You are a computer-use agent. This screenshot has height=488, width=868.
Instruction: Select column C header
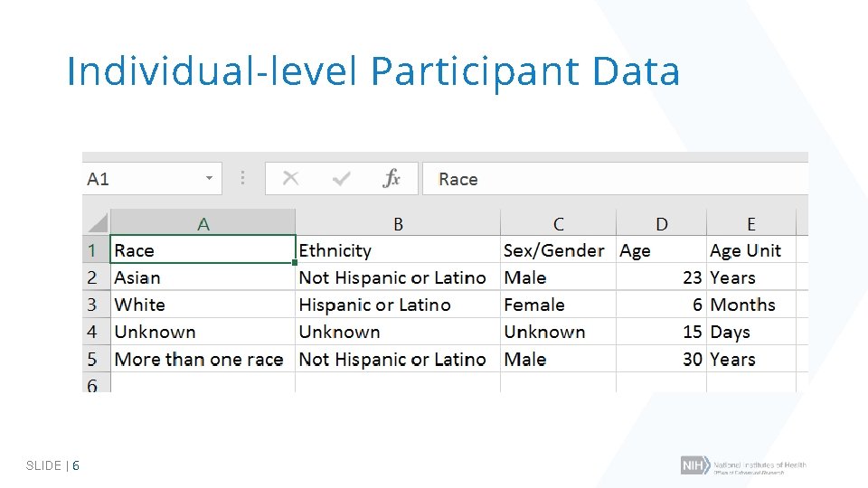coord(558,223)
